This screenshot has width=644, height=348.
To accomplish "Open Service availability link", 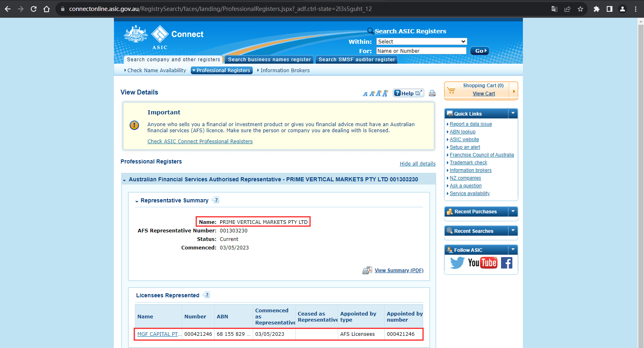I will pyautogui.click(x=470, y=193).
